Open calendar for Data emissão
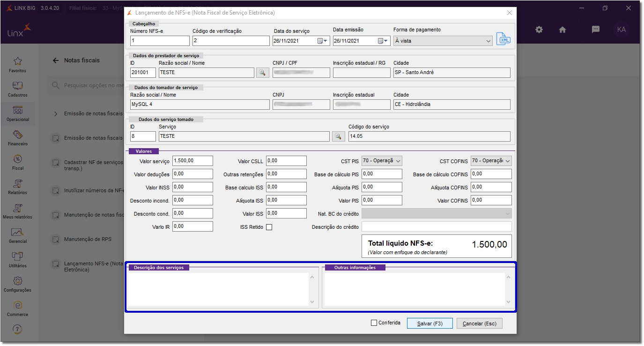The height and width of the screenshot is (346, 644). (x=383, y=41)
